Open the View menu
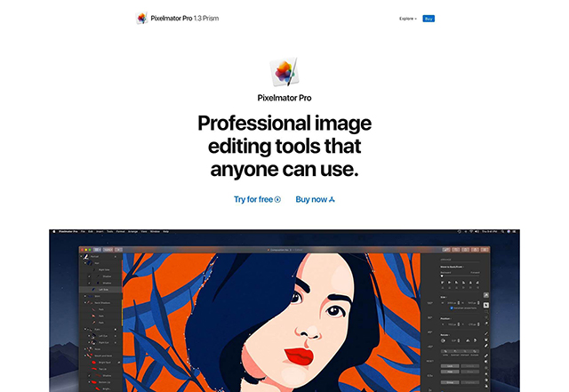569x392 pixels. coord(144,232)
